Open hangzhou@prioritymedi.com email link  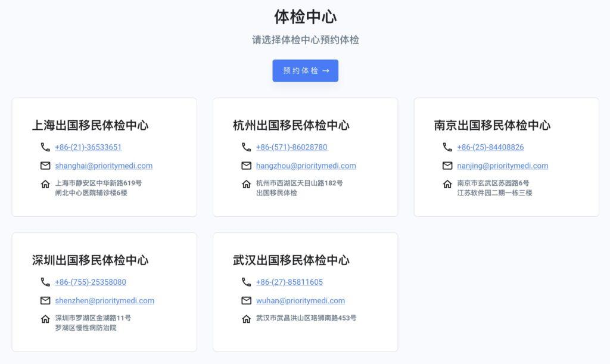[306, 166]
